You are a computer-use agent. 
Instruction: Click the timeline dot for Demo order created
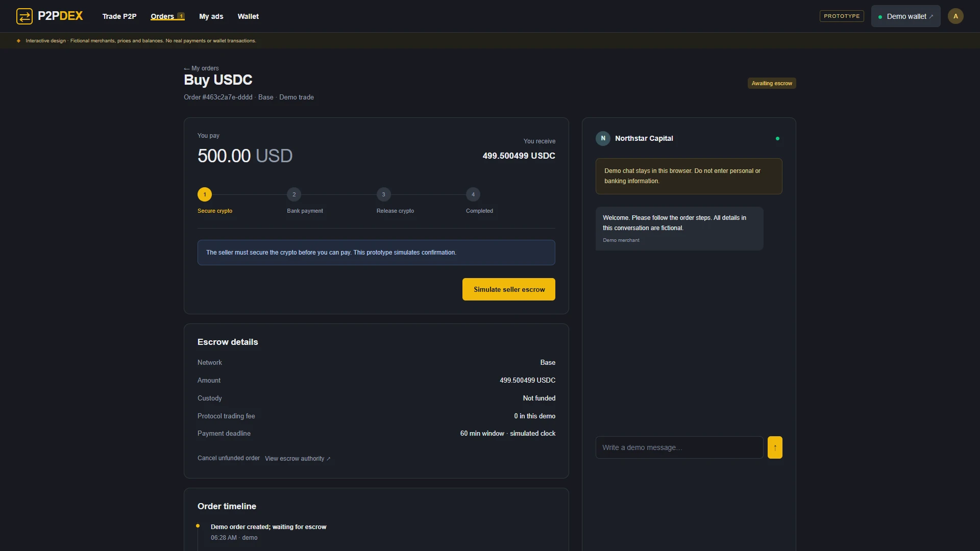tap(198, 526)
